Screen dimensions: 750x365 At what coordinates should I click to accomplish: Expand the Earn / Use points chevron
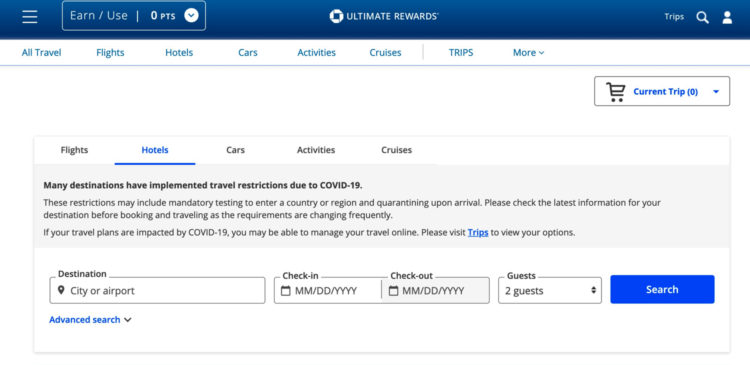[x=191, y=16]
